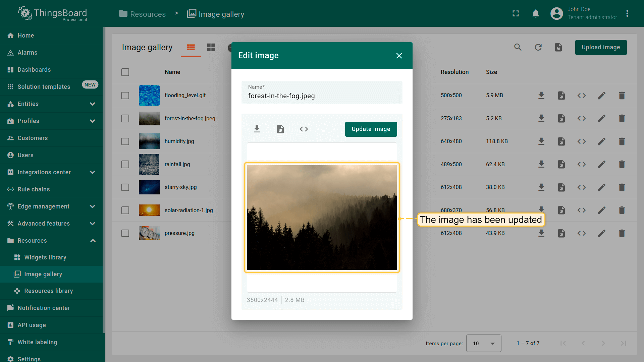Edit the humidity.jpg image with pencil icon
The width and height of the screenshot is (644, 362).
point(601,141)
